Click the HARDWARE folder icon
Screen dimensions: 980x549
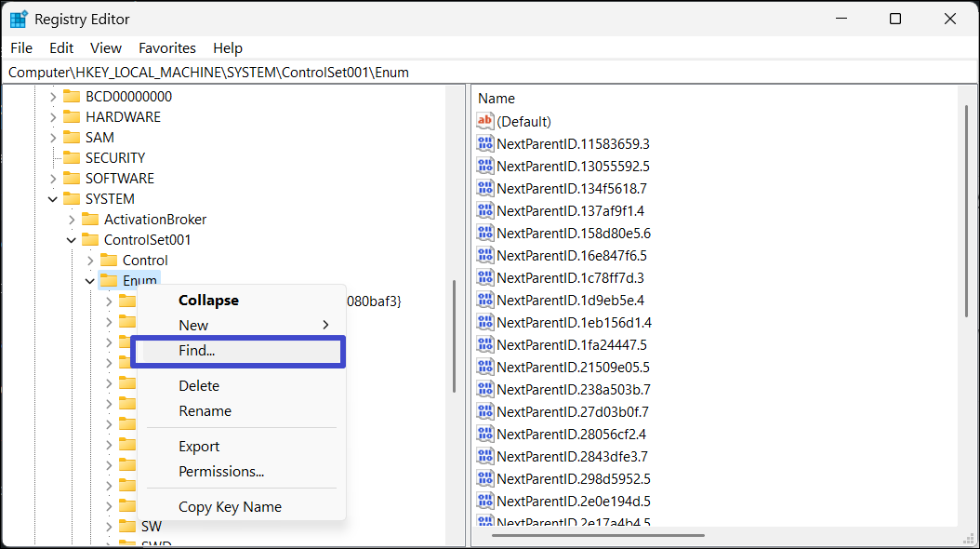pos(72,117)
